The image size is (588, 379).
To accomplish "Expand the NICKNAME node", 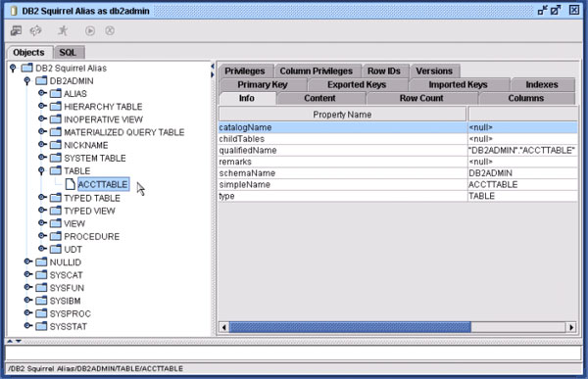I will [42, 144].
